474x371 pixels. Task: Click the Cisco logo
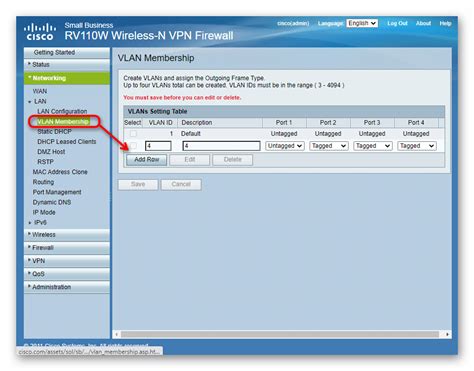point(40,32)
